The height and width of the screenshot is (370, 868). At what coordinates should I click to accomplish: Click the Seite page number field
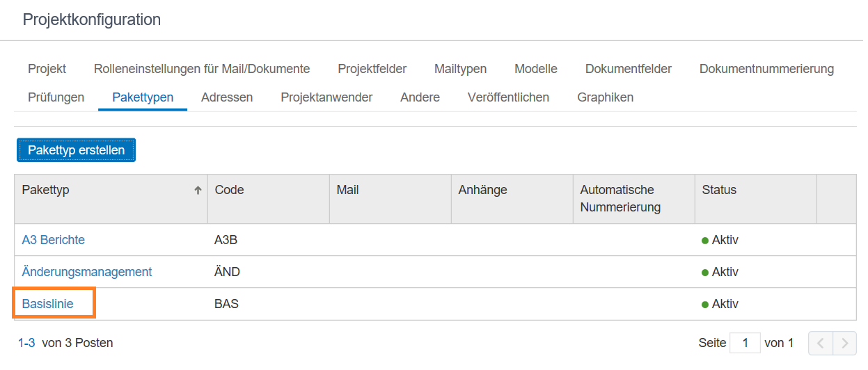point(745,343)
